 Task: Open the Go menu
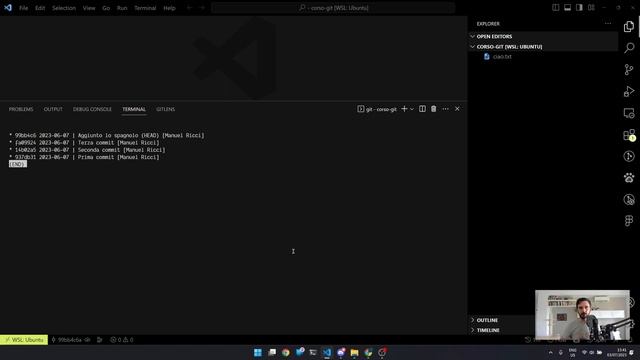click(x=106, y=8)
